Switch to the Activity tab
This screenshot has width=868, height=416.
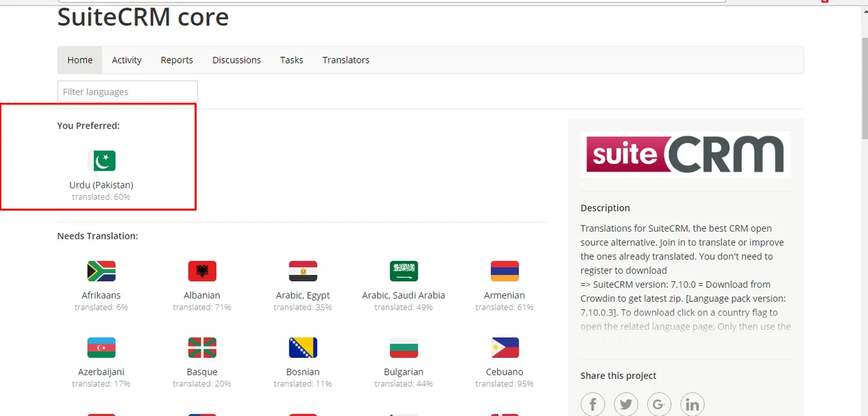click(127, 60)
